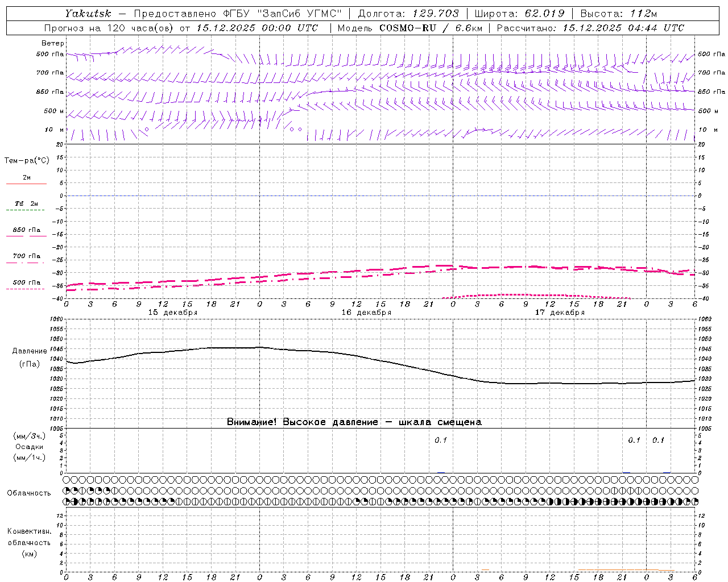The image size is (728, 582).
Task: Click the 0.1 precipitation value on 16 декабря
Action: coord(441,440)
